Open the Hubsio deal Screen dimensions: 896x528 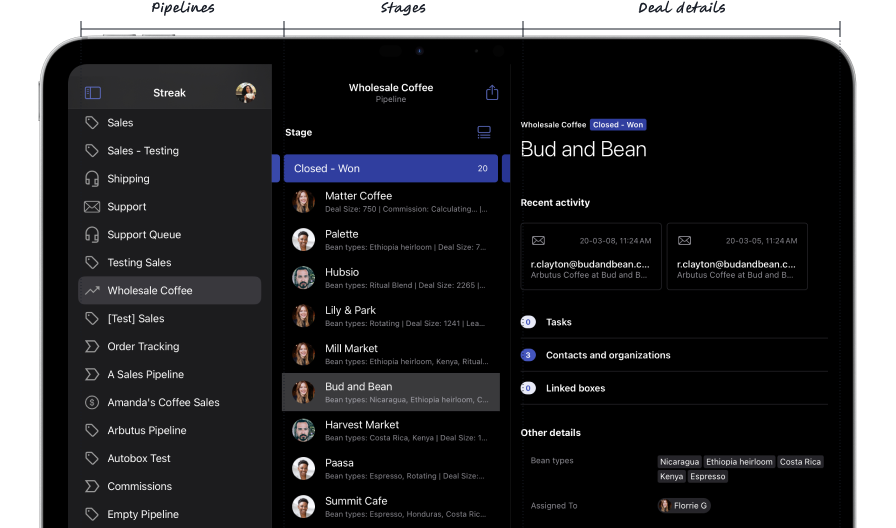coord(391,278)
